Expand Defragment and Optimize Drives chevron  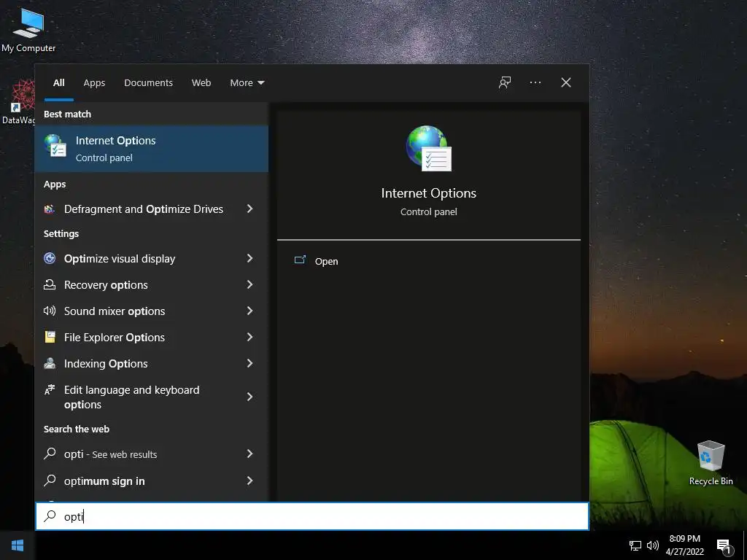[249, 209]
